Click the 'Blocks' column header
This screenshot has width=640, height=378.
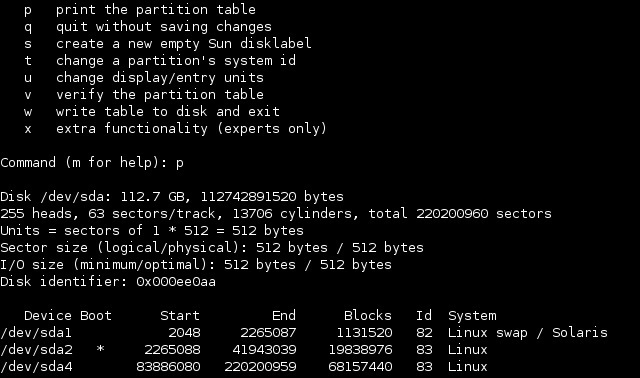tap(367, 316)
